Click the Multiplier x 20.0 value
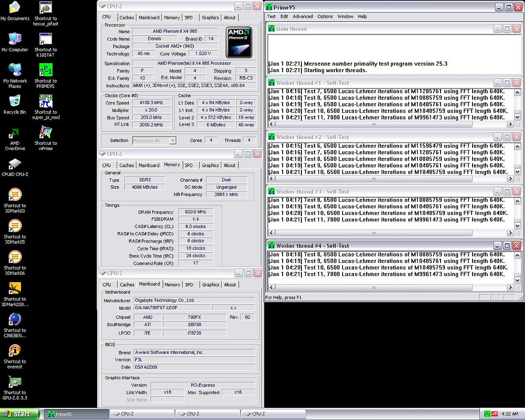The image size is (525, 420). 150,110
